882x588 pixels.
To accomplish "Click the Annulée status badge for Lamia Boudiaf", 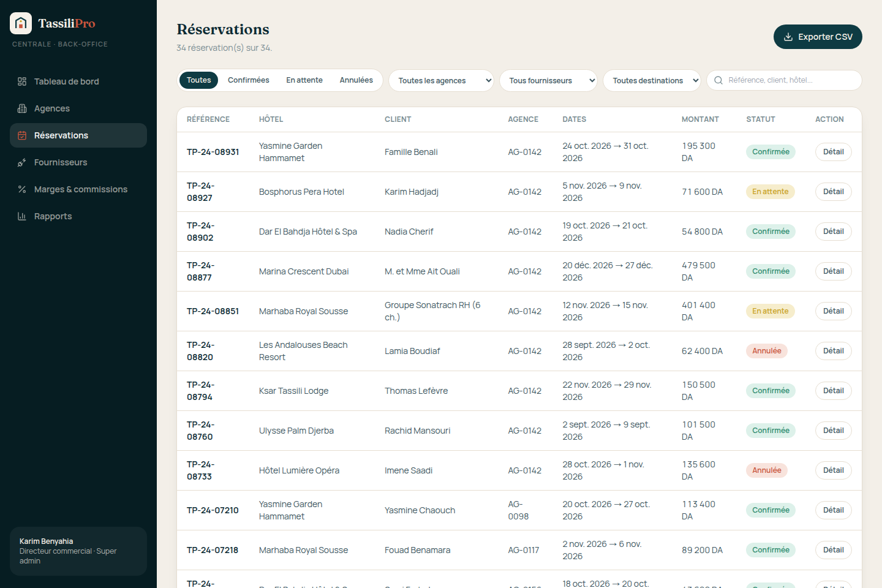I will tap(767, 351).
